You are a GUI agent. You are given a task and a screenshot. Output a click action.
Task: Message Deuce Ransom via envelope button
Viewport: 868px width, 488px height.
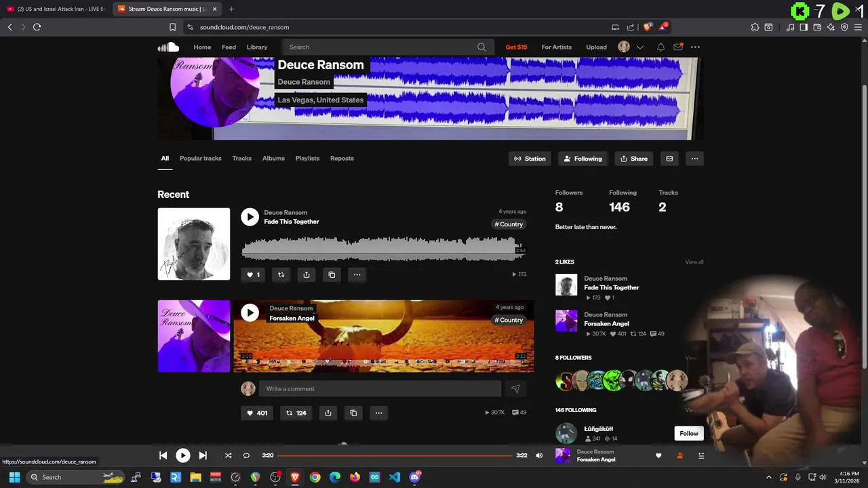point(669,159)
